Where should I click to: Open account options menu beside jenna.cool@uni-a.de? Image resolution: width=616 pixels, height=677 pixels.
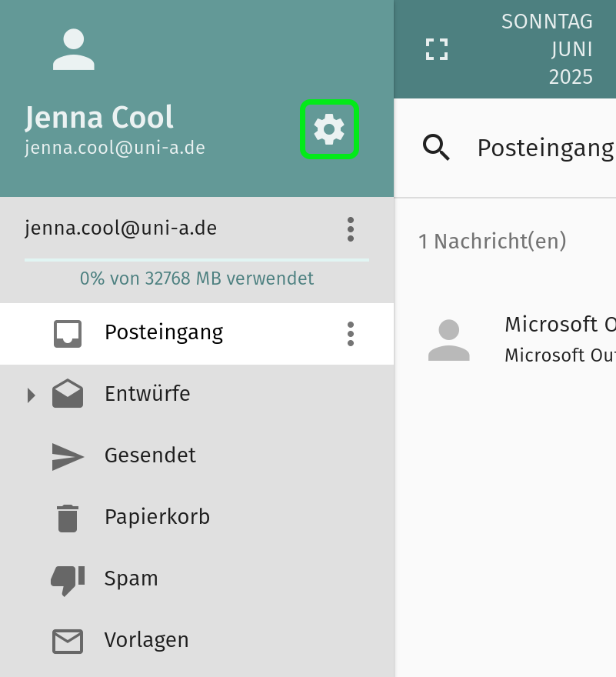click(351, 228)
